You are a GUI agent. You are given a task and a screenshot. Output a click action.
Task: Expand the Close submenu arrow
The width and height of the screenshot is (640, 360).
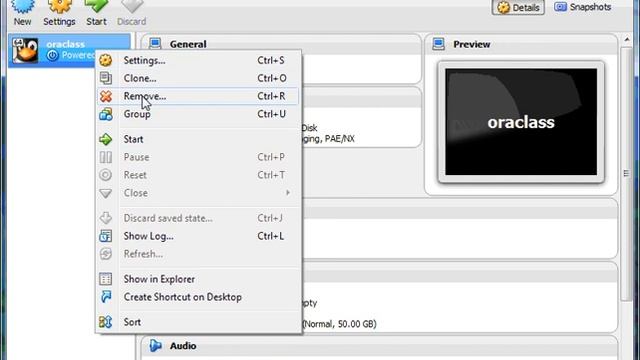point(288,193)
